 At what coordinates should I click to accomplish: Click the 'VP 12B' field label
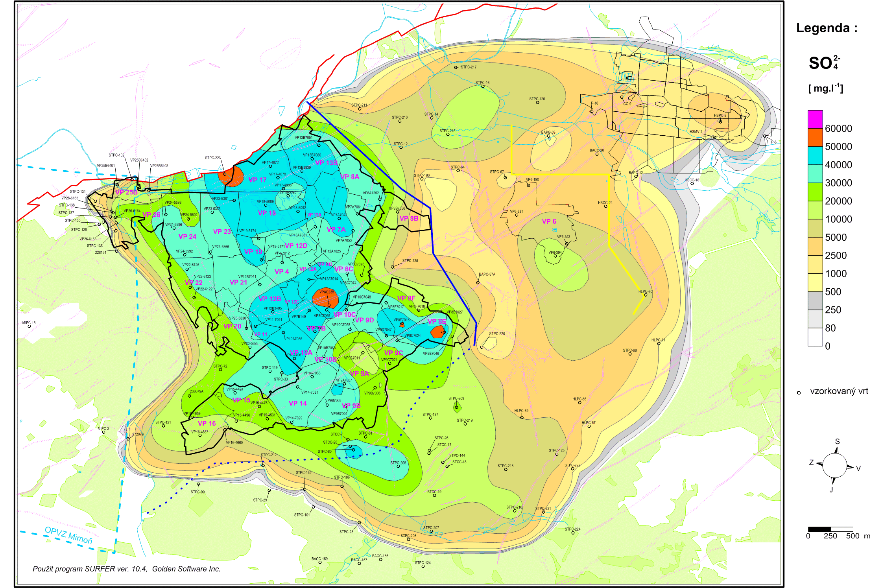click(269, 299)
